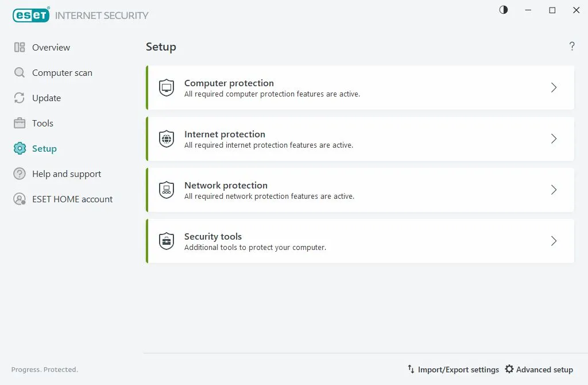Go to Computer scan section

62,73
